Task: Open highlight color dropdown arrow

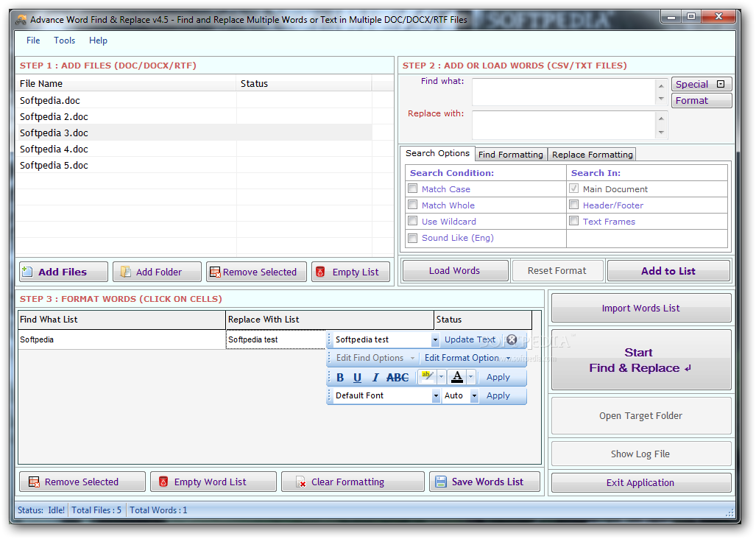Action: [441, 377]
